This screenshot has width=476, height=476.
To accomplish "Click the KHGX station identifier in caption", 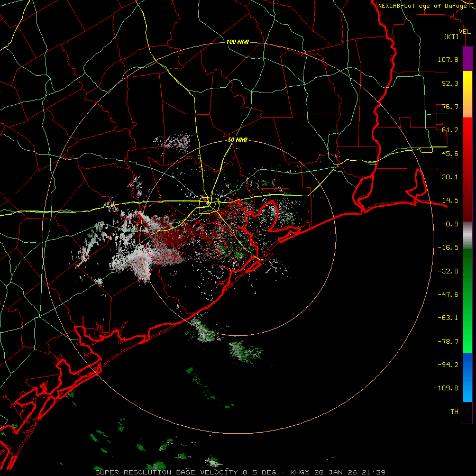I will [x=300, y=472].
